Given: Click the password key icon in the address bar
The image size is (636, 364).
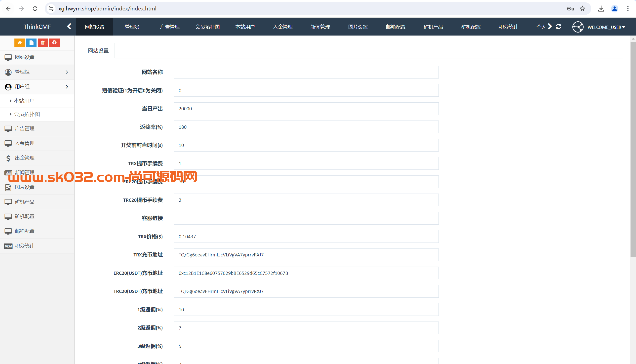Looking at the screenshot, I should [570, 9].
